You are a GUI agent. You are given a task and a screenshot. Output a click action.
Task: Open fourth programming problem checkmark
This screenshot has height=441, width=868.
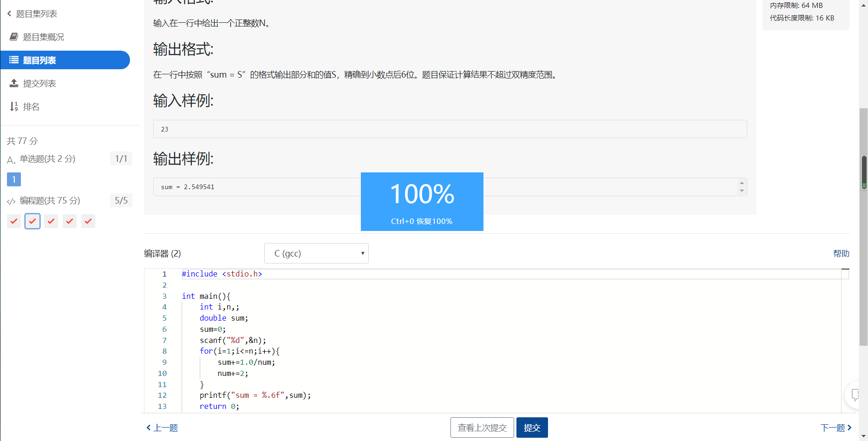[x=70, y=221]
